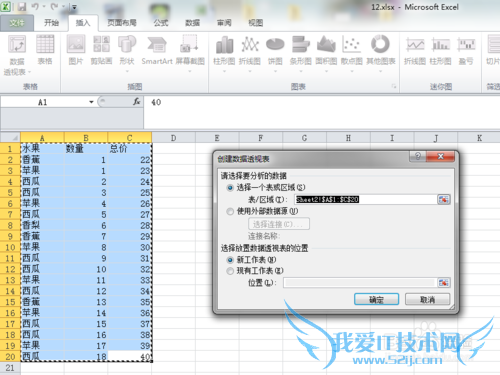Image resolution: width=500 pixels, height=375 pixels.
Task: Switch to the Review tab
Action: (224, 23)
